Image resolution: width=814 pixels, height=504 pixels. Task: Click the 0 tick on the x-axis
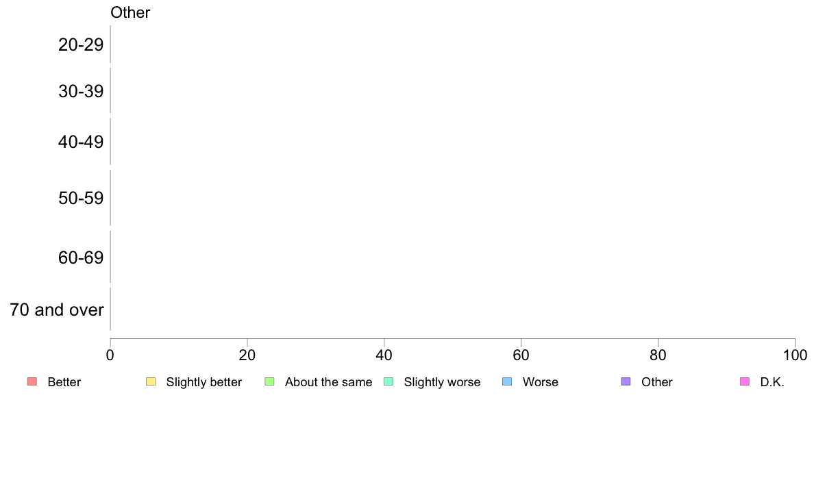110,355
